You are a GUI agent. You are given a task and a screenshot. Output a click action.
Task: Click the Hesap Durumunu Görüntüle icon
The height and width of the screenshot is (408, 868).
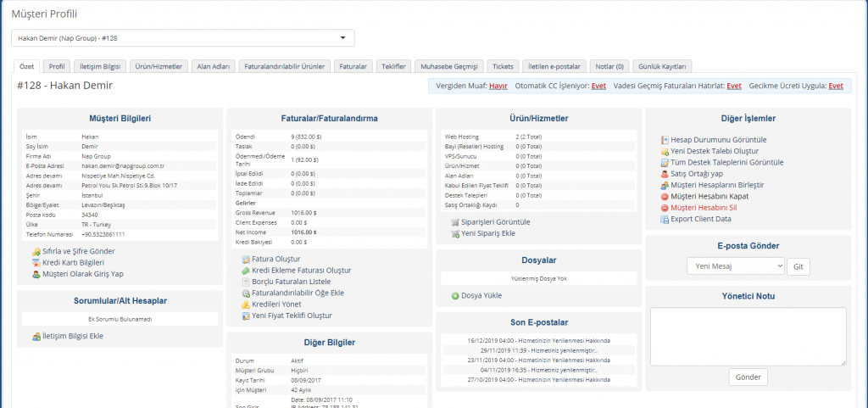[665, 140]
